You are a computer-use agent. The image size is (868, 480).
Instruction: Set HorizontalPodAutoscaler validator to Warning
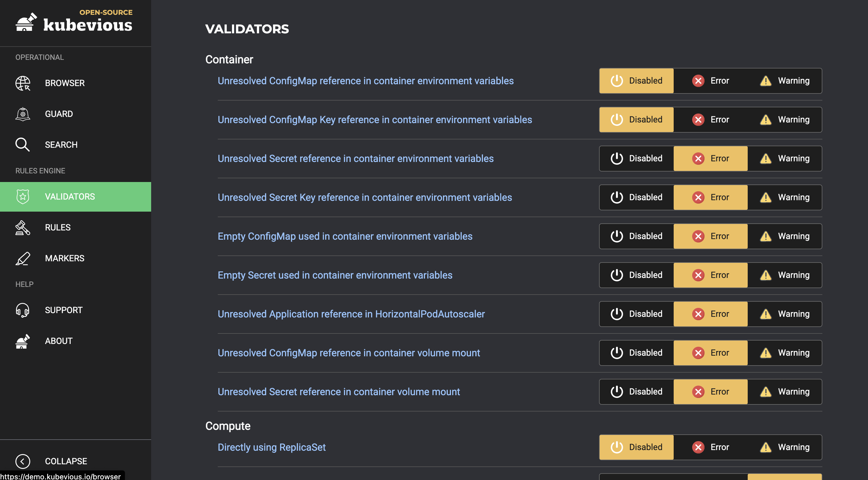pos(784,314)
